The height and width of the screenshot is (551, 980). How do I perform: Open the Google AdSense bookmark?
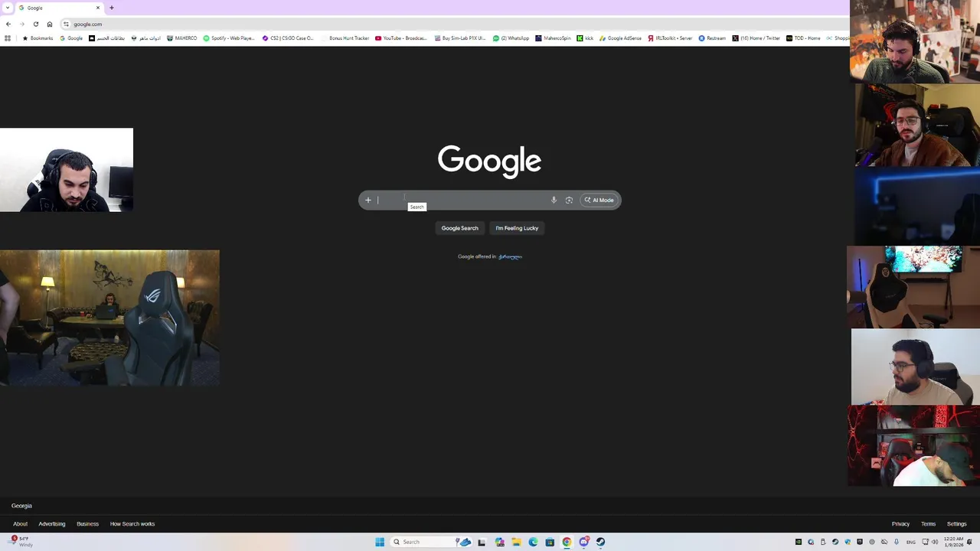621,38
